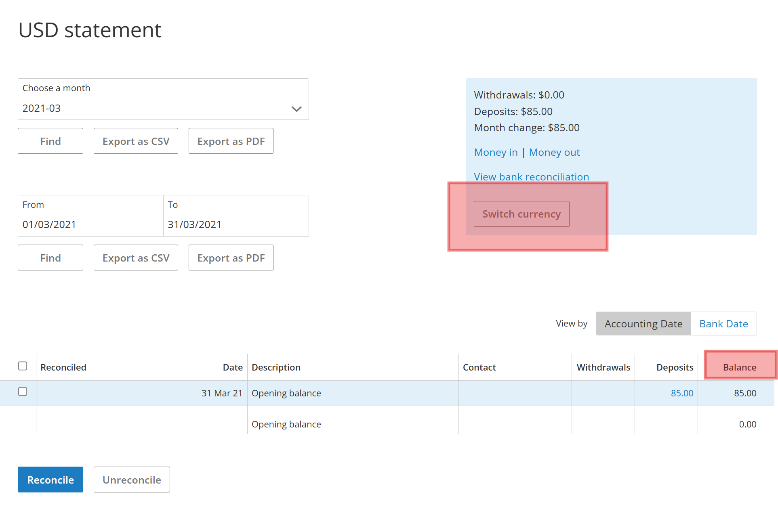Viewport: 778px width, 532px height.
Task: Open the 2021-03 month selector
Action: pyautogui.click(x=153, y=108)
